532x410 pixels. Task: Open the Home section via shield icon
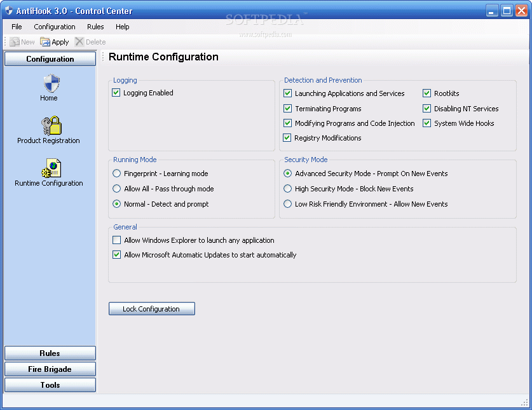(51, 83)
